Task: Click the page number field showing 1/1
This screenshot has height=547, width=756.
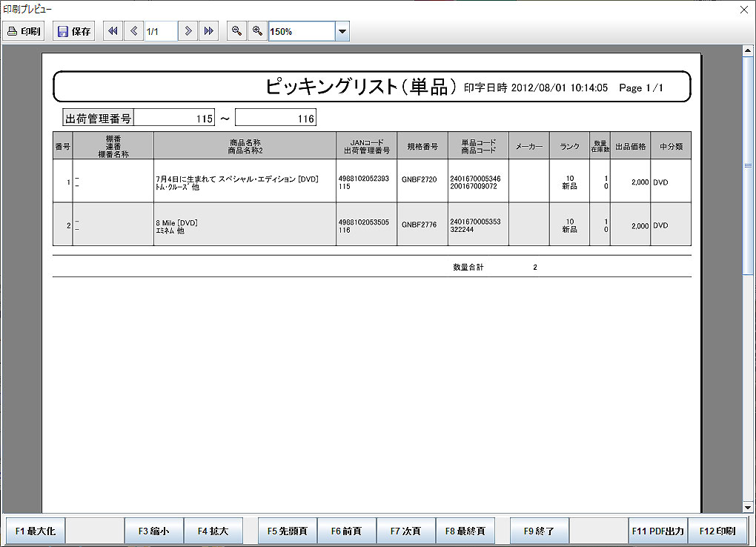Action: tap(160, 31)
